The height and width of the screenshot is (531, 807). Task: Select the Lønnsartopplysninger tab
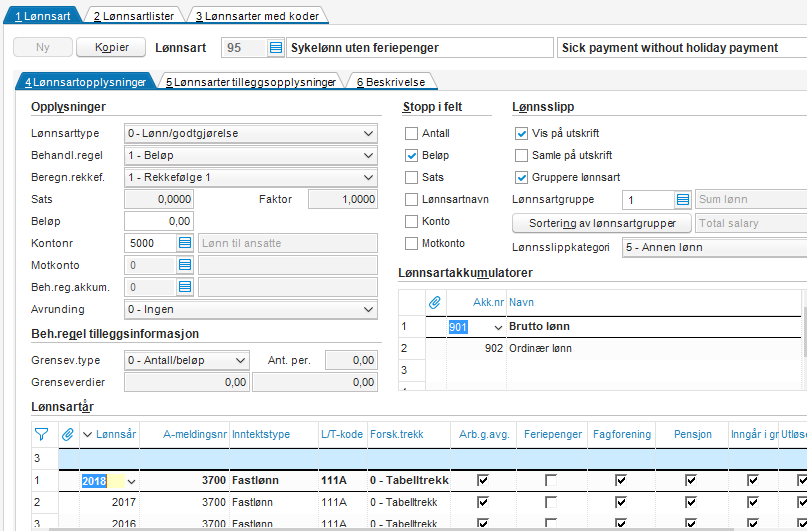coord(85,82)
